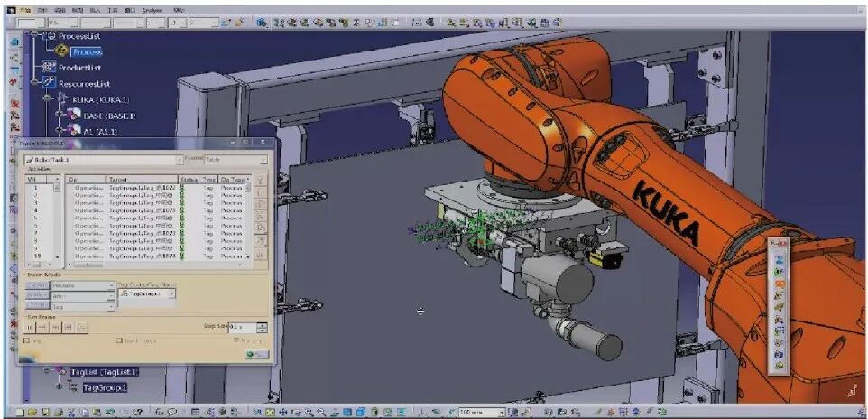Open the 视图 (View) menu
The width and height of the screenshot is (868, 419).
click(77, 10)
